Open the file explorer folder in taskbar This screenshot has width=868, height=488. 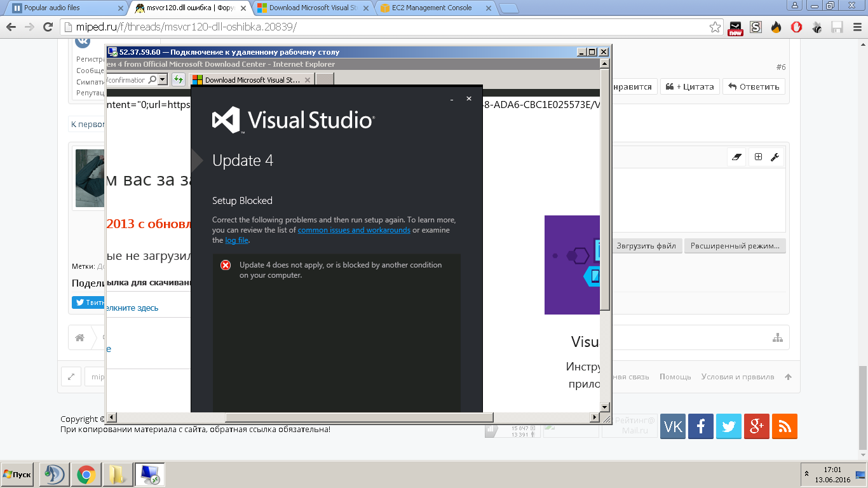[x=118, y=475]
